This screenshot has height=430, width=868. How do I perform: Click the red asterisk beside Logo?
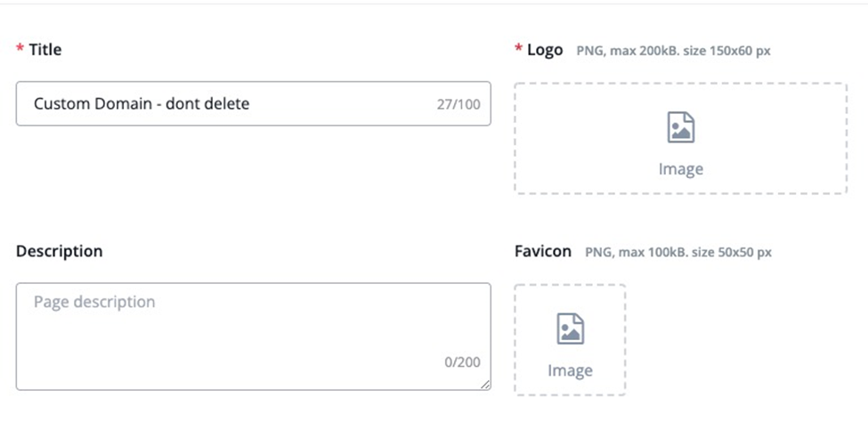tap(519, 49)
